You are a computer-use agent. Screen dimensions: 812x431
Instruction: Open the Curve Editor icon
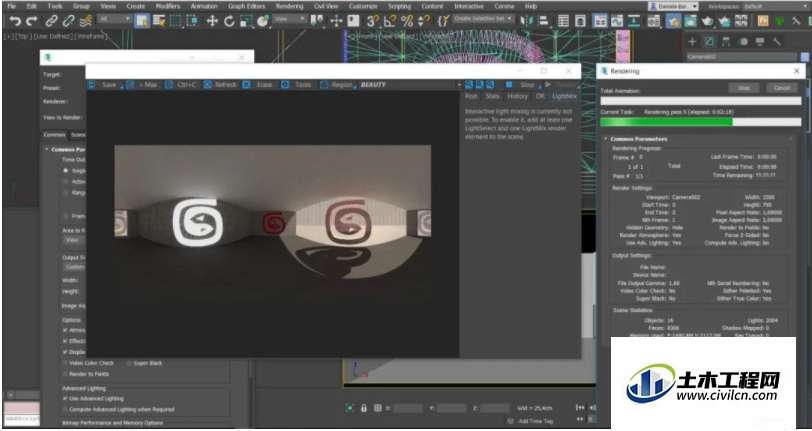click(617, 21)
